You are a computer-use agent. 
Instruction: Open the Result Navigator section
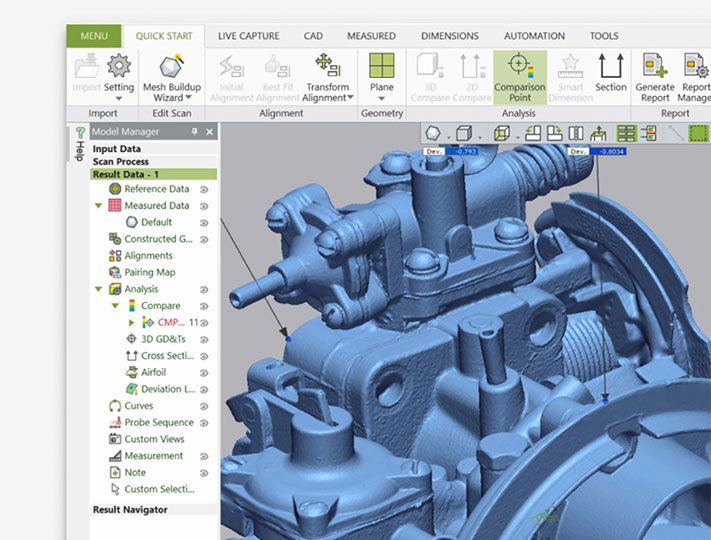pos(130,510)
